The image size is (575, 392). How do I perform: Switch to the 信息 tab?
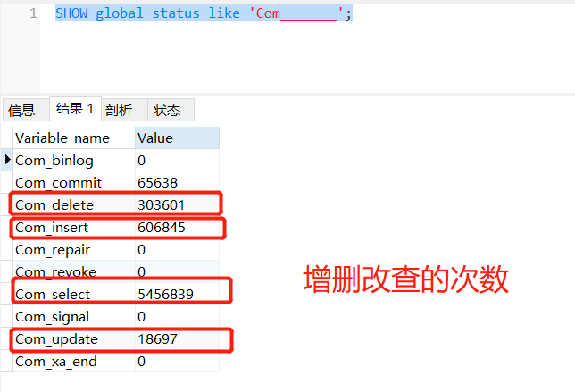tap(25, 110)
